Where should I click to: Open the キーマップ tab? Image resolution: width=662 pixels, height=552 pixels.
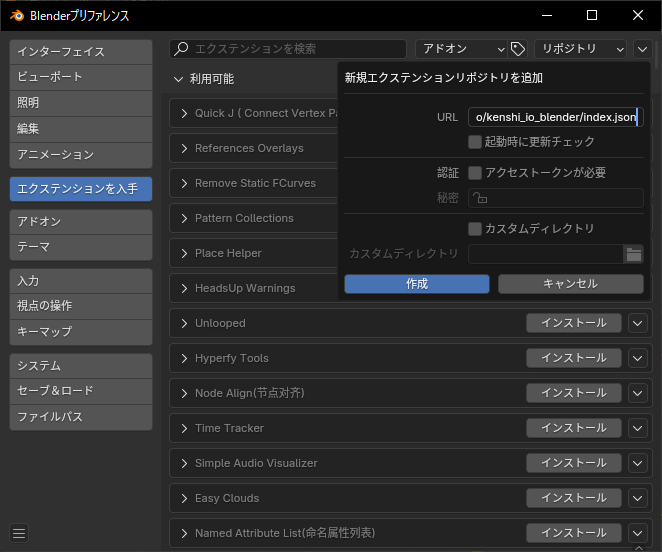point(81,332)
